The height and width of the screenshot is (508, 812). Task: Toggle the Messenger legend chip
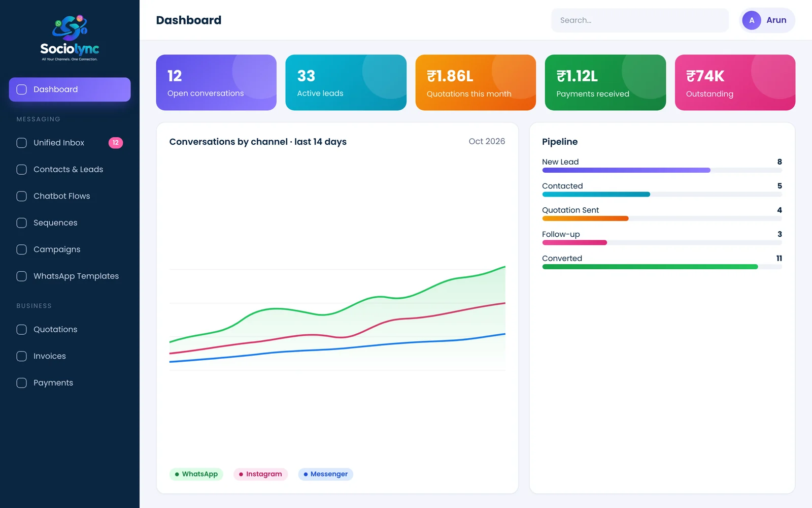326,474
